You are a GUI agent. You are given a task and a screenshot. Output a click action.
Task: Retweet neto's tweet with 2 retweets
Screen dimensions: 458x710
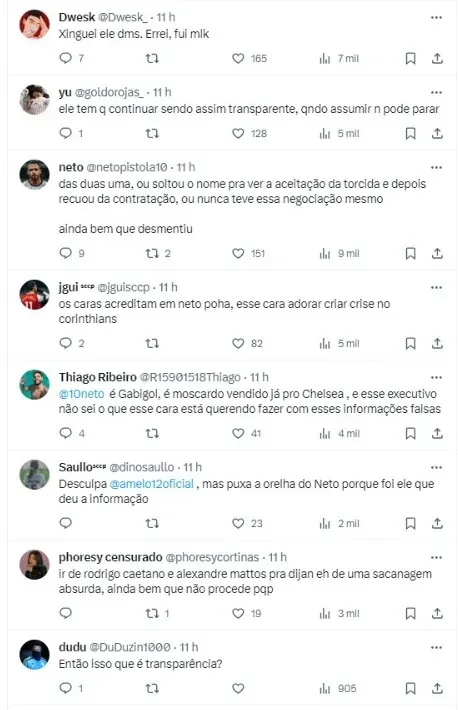[x=152, y=253]
